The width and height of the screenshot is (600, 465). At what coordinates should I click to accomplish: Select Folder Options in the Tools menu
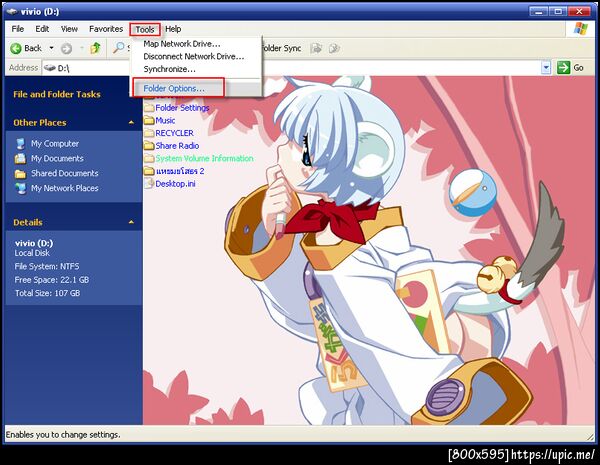[196, 88]
